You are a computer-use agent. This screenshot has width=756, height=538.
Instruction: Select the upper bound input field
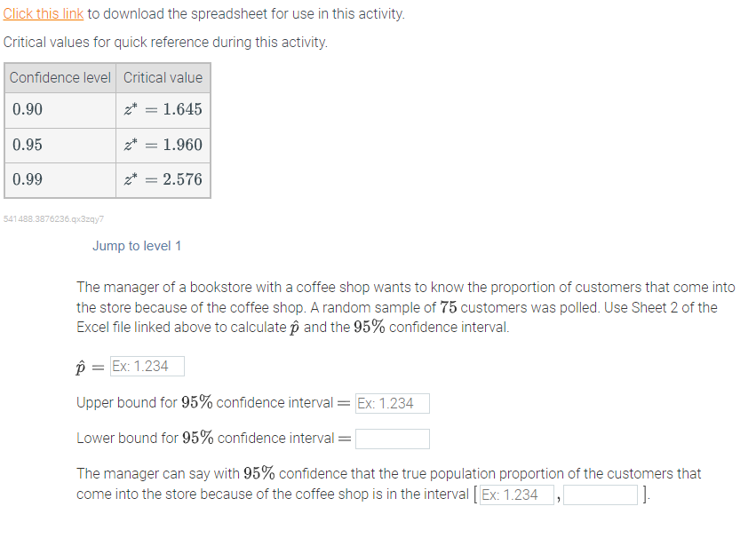point(392,403)
